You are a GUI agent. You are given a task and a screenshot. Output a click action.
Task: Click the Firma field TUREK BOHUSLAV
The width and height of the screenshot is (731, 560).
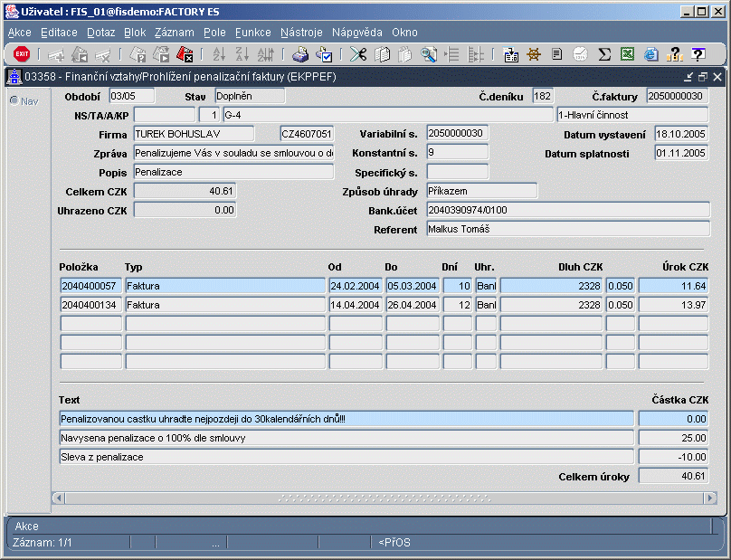[193, 134]
